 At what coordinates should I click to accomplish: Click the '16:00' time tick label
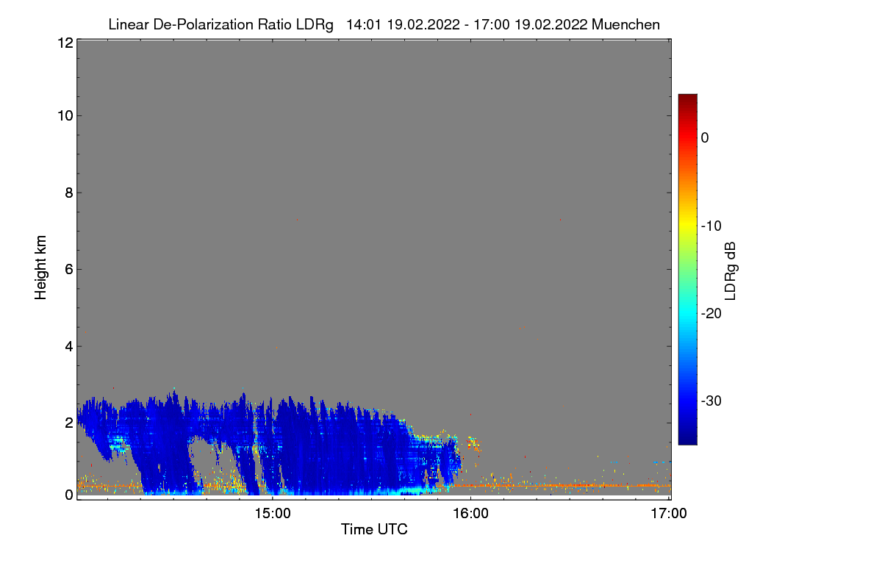pyautogui.click(x=470, y=513)
